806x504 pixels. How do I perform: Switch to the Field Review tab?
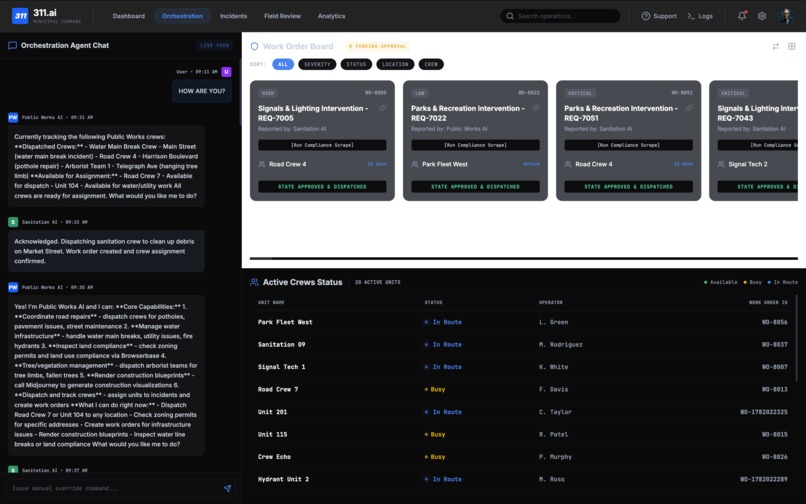(282, 16)
